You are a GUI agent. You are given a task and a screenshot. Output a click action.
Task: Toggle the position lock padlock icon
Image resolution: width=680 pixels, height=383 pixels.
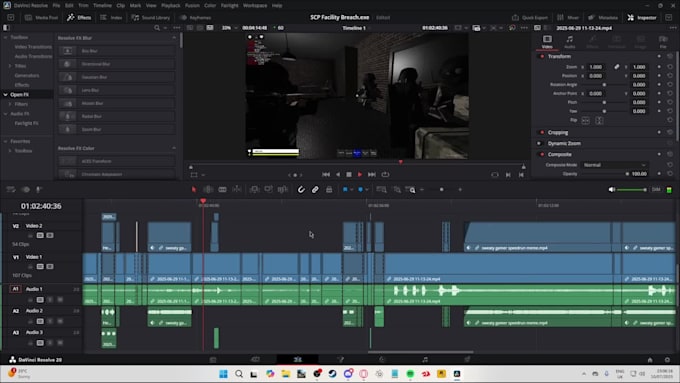click(x=329, y=190)
